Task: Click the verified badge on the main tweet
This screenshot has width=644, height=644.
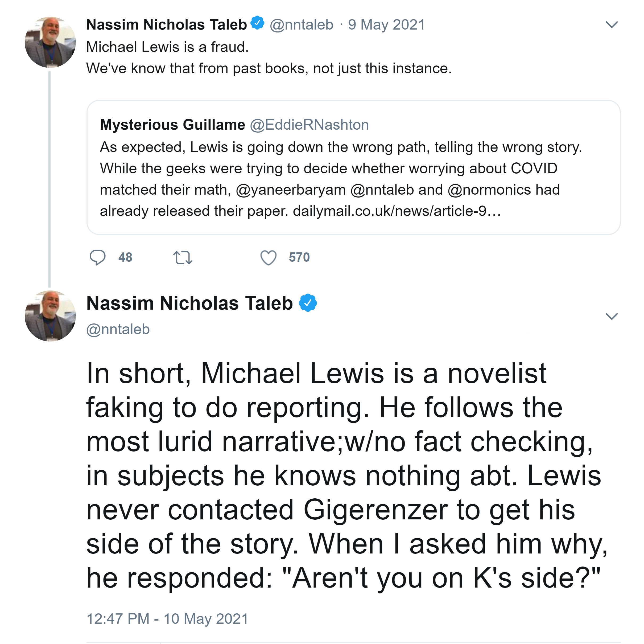Action: click(308, 302)
